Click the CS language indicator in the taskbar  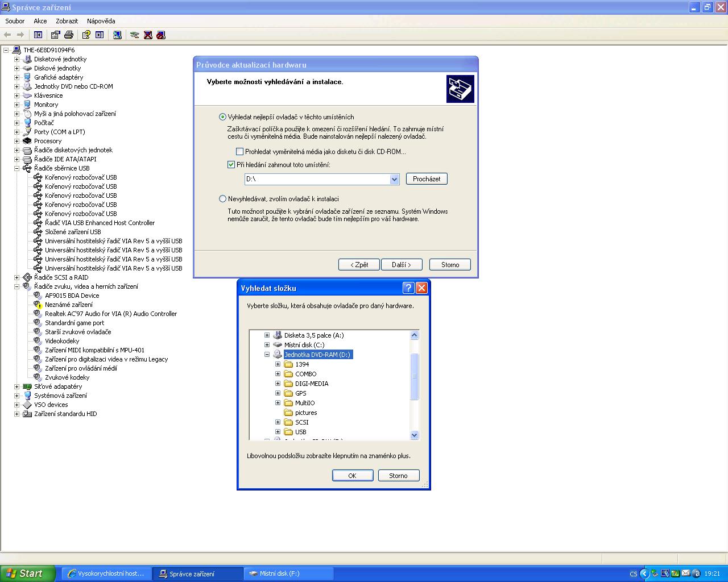point(634,574)
